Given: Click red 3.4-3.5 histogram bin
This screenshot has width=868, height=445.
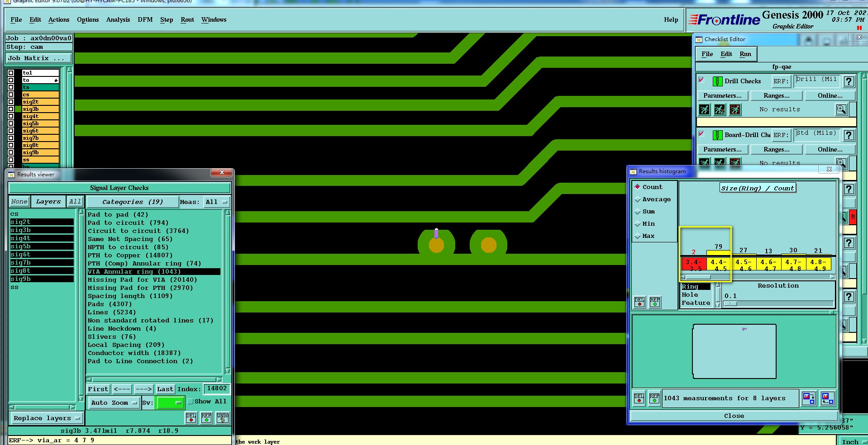Looking at the screenshot, I should 693,264.
